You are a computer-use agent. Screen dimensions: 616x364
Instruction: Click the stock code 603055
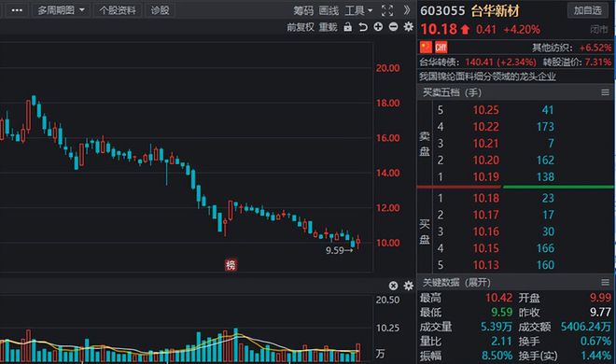(442, 10)
